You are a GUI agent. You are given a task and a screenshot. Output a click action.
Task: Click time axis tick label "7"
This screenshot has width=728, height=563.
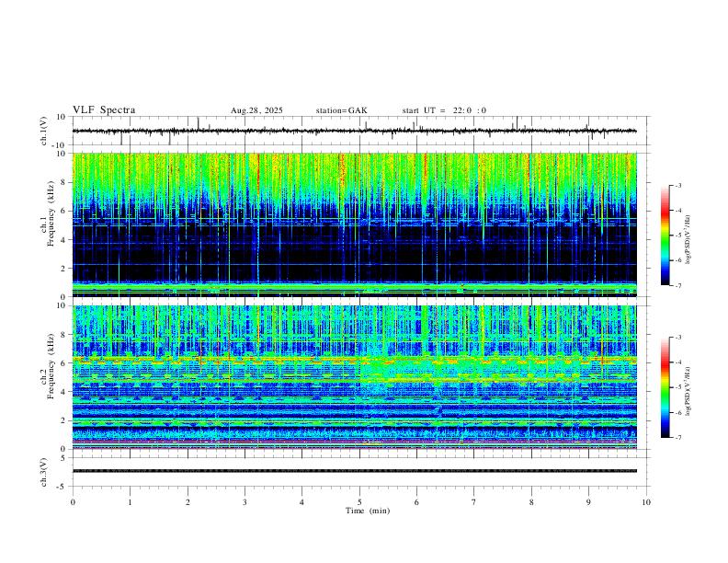point(474,502)
